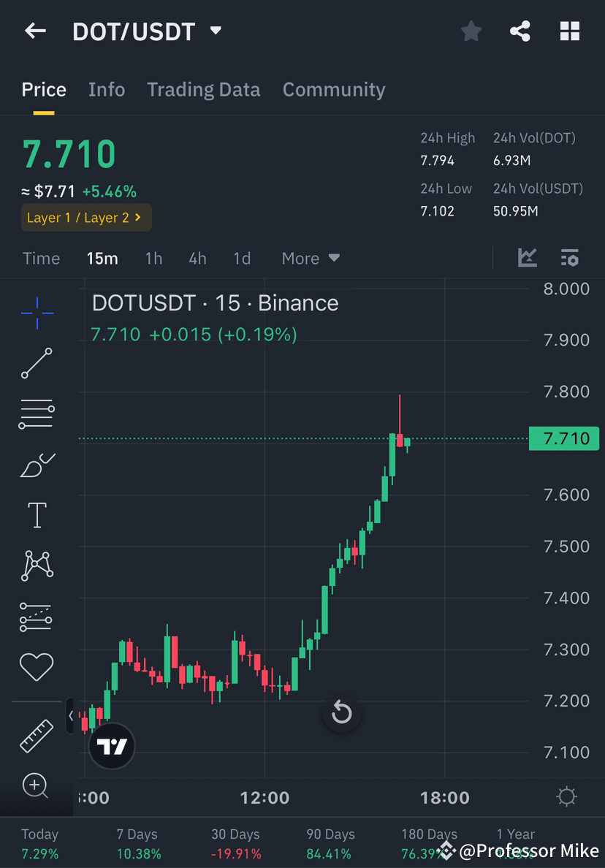The height and width of the screenshot is (868, 605).
Task: Open the magnifier zoom tool
Action: [37, 786]
